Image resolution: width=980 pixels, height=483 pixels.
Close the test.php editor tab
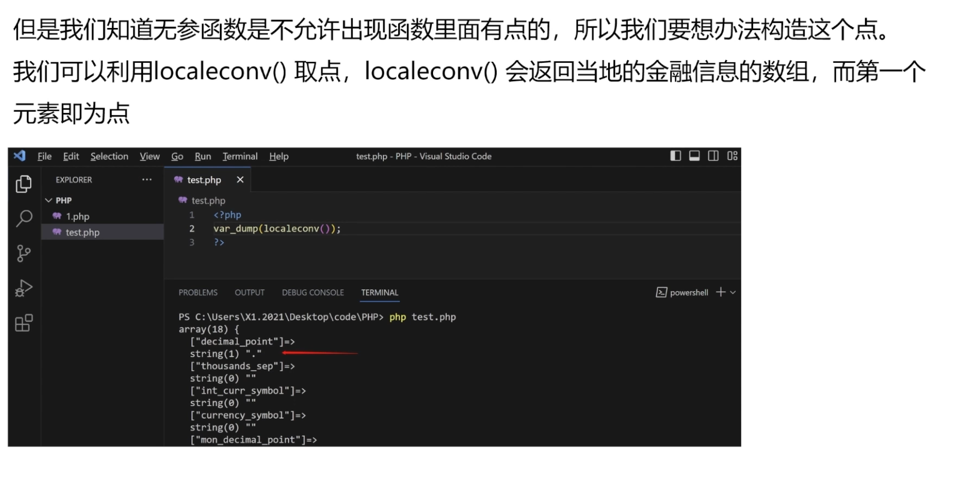(x=240, y=180)
